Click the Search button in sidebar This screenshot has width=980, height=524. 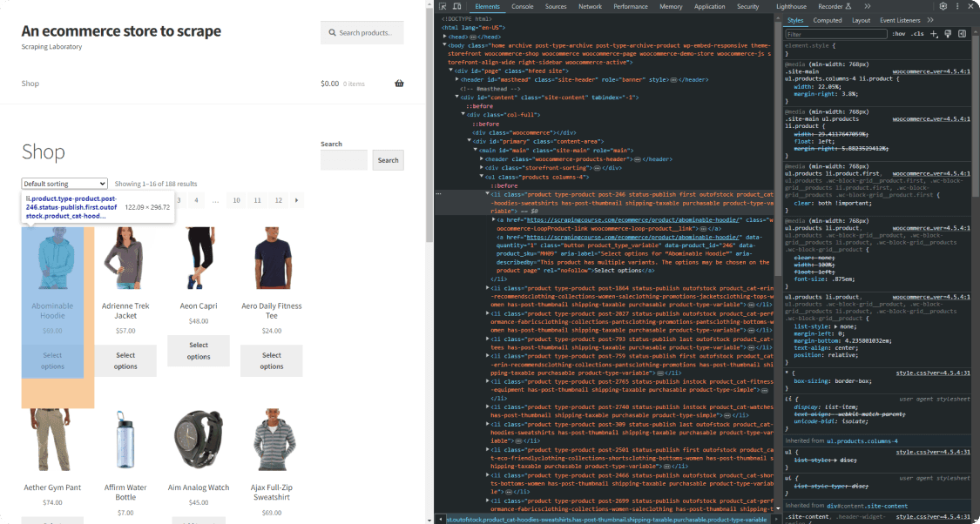pyautogui.click(x=388, y=160)
